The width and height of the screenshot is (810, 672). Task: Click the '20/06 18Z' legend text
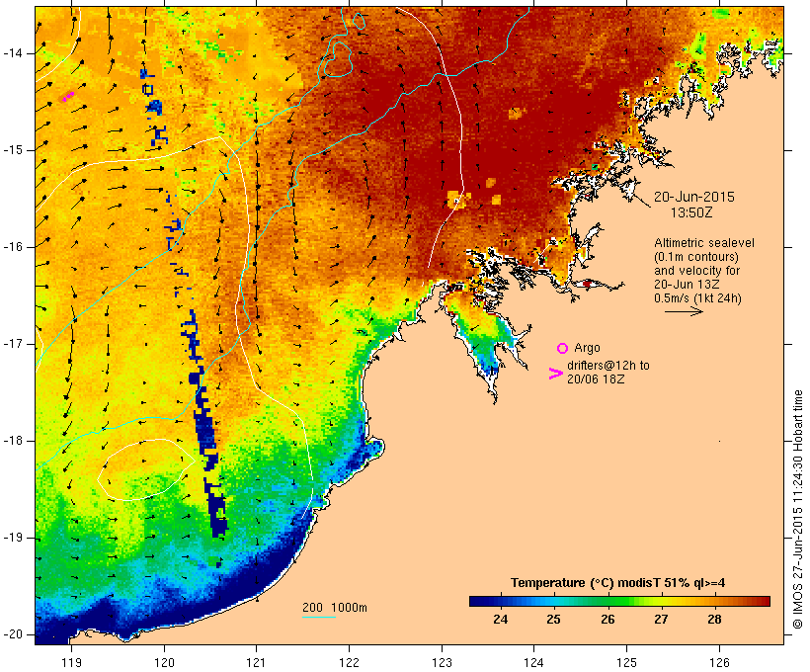(x=596, y=379)
